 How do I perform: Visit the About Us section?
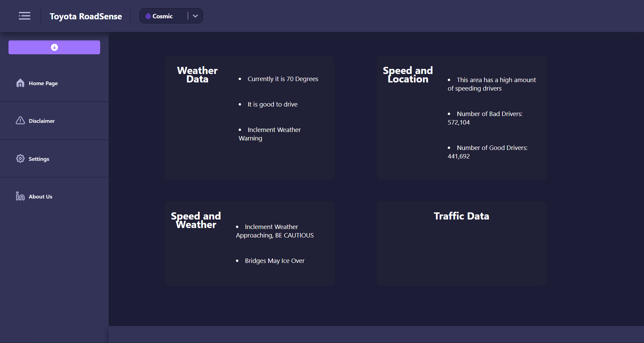pyautogui.click(x=40, y=196)
